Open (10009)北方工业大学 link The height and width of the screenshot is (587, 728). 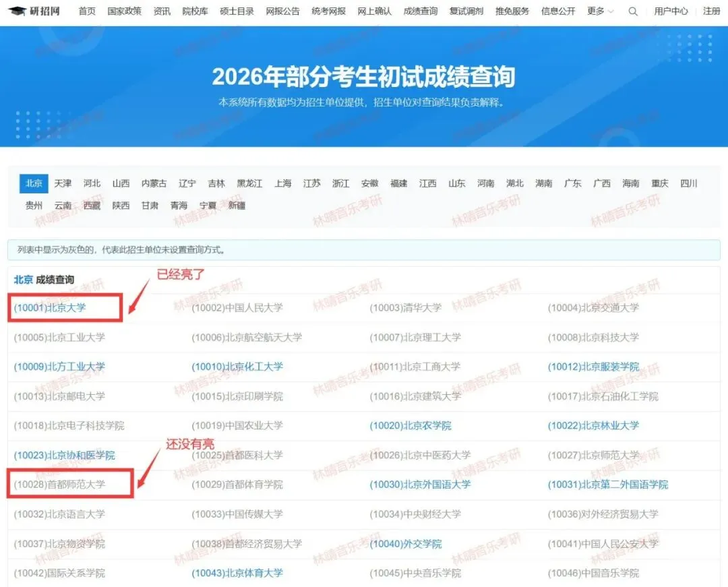click(x=59, y=367)
